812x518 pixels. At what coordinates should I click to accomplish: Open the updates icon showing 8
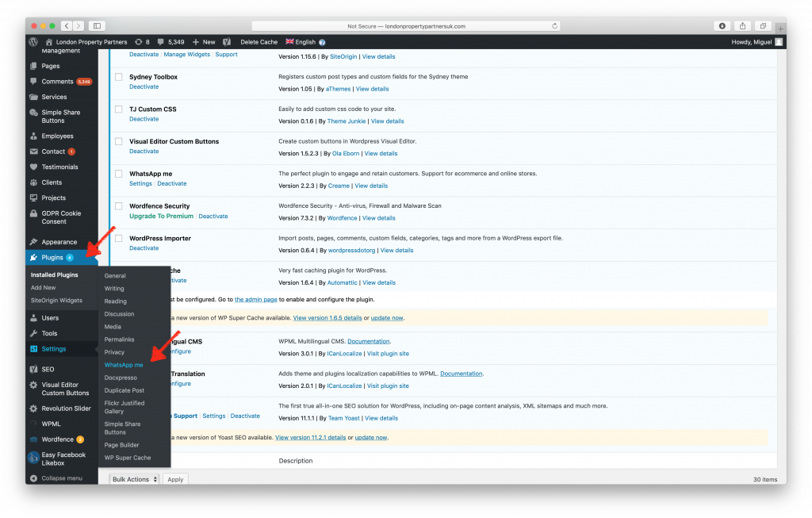142,42
